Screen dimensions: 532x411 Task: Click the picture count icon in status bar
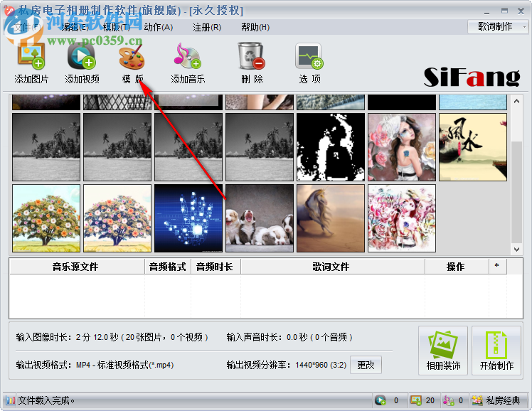tap(415, 400)
